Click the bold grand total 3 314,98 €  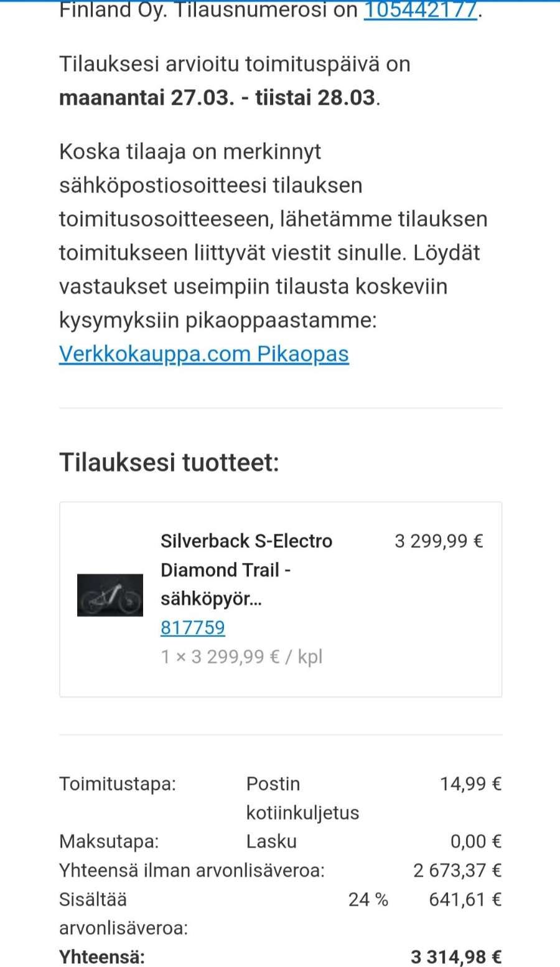coord(455,956)
